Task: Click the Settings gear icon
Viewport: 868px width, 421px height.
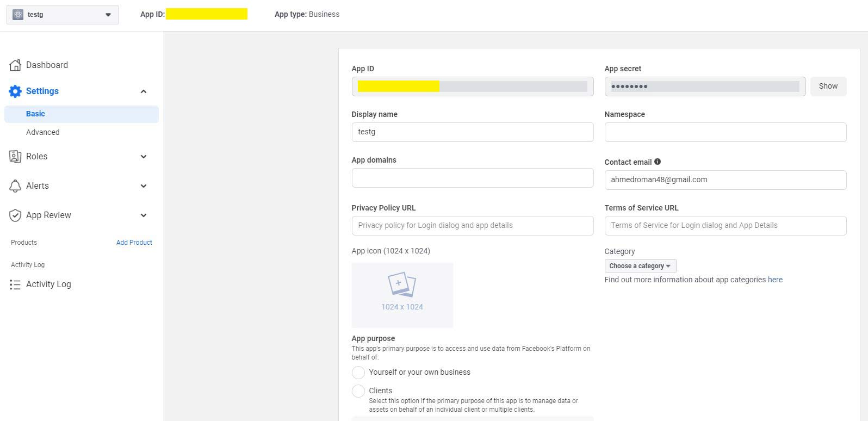Action: (15, 91)
